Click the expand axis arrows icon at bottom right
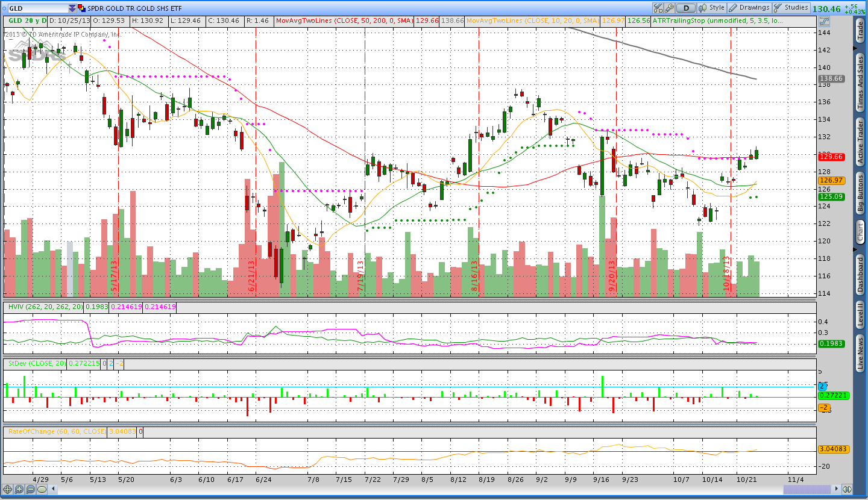Screen dimensions: 868x500 point(847,490)
